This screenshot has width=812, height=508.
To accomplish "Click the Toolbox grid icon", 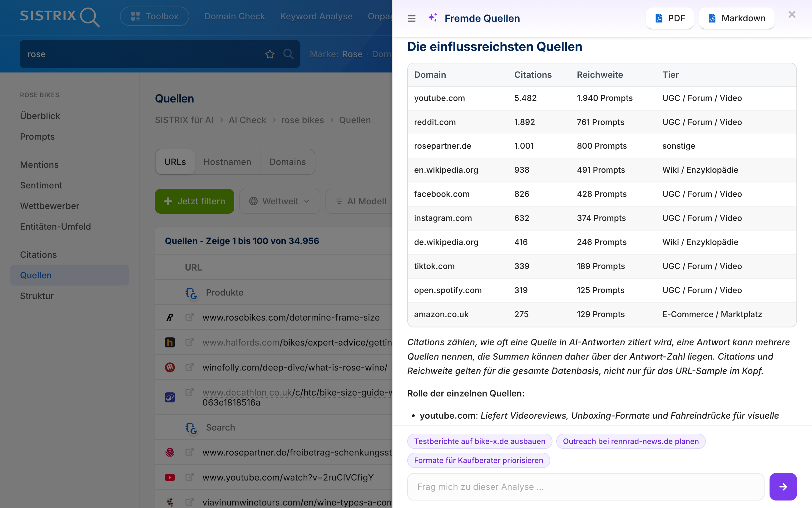I will pyautogui.click(x=135, y=16).
